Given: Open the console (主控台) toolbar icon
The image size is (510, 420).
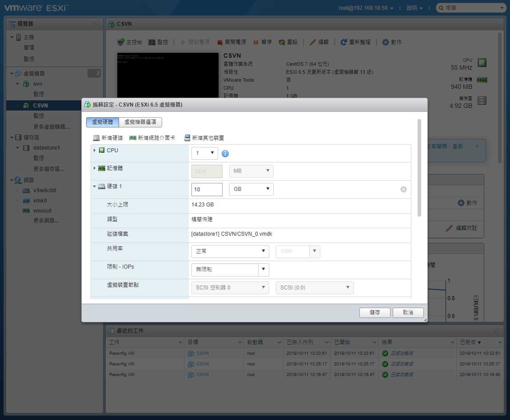Looking at the screenshot, I should click(x=121, y=42).
